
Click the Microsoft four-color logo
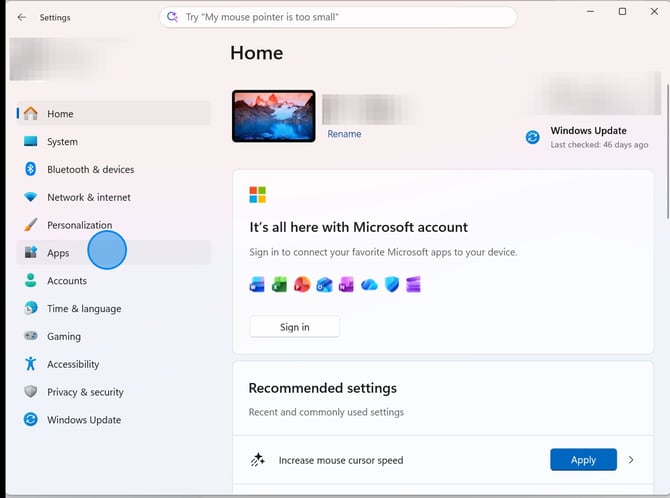pos(258,194)
